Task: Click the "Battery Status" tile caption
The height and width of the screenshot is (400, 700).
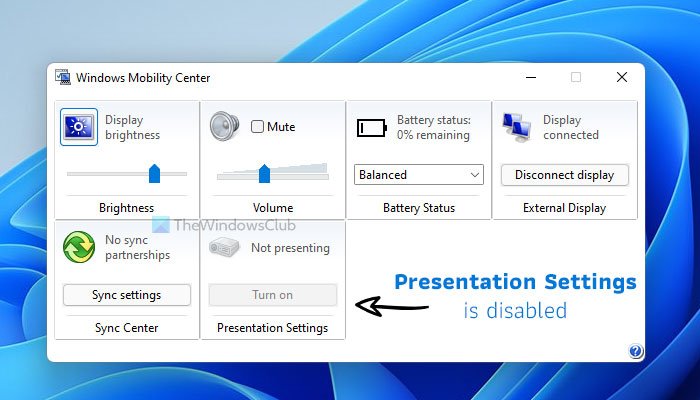Action: [x=419, y=208]
